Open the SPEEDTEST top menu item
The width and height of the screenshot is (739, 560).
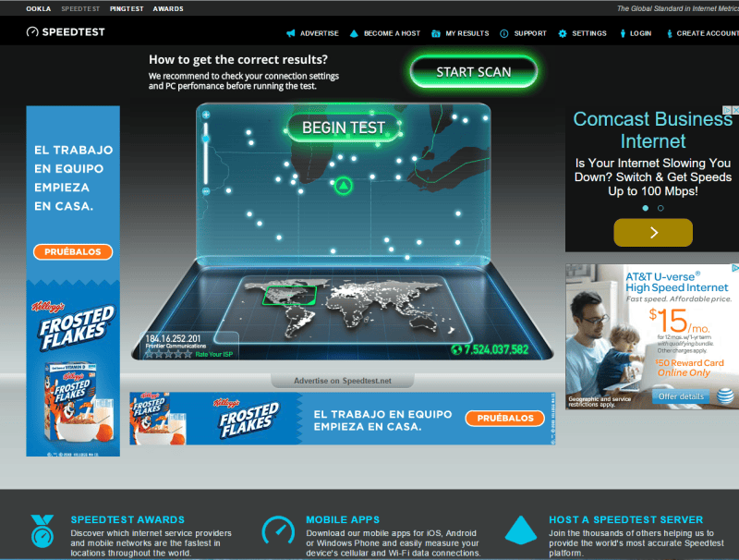[x=80, y=8]
